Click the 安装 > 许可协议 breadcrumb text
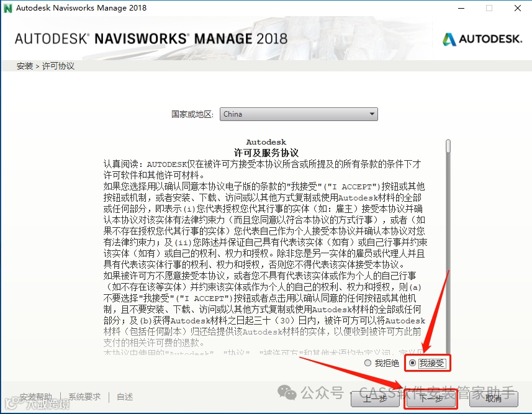The image size is (532, 414). (45, 66)
